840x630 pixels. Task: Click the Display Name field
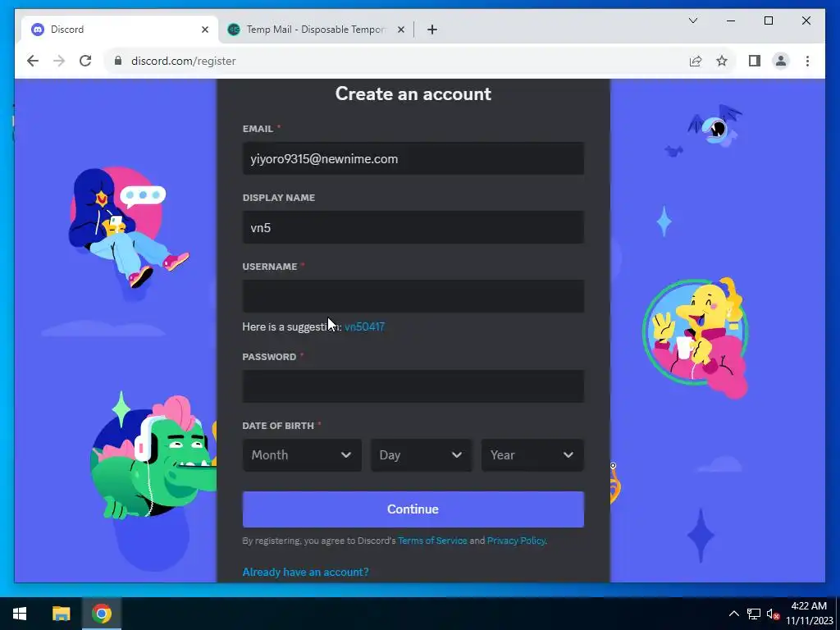coord(413,227)
